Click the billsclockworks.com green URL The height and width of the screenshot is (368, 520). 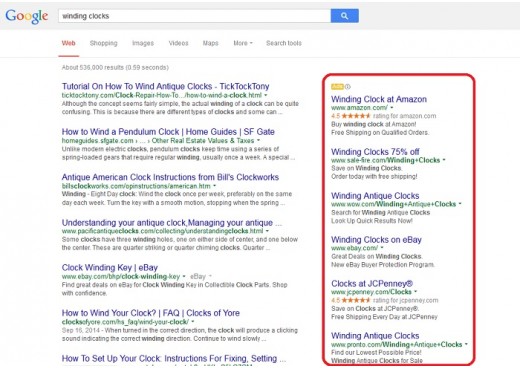click(136, 186)
